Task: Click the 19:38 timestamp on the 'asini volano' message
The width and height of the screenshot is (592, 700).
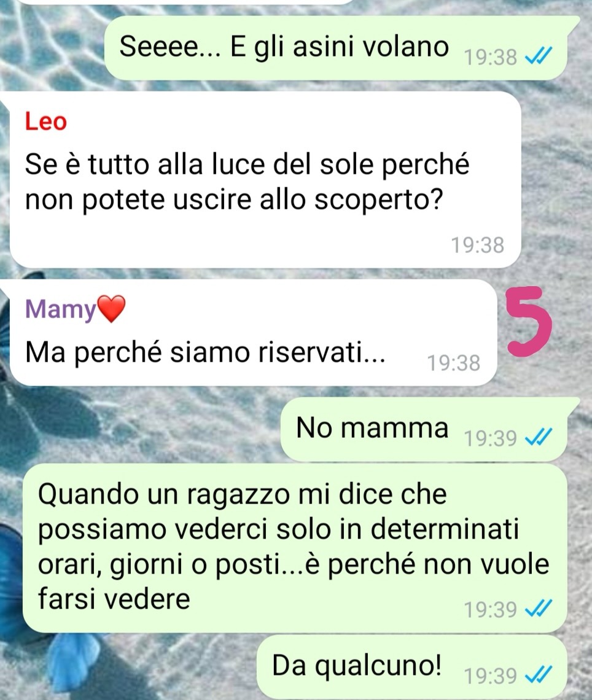Action: pos(490,57)
